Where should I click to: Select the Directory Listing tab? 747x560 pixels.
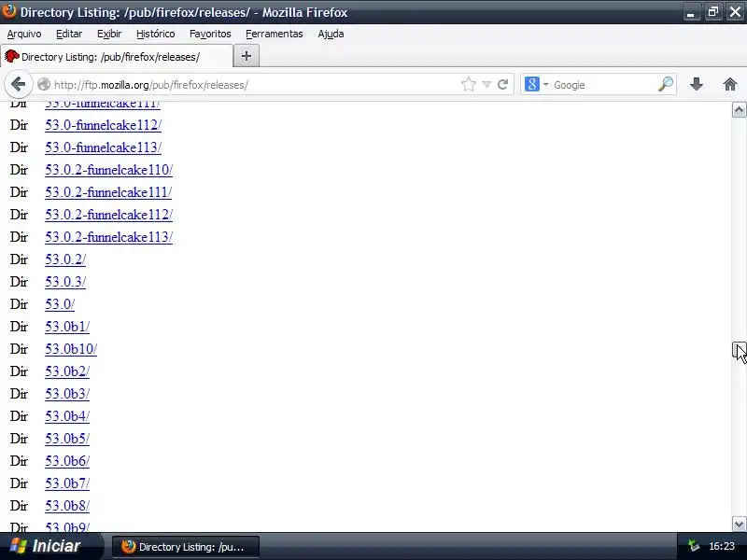(117, 57)
